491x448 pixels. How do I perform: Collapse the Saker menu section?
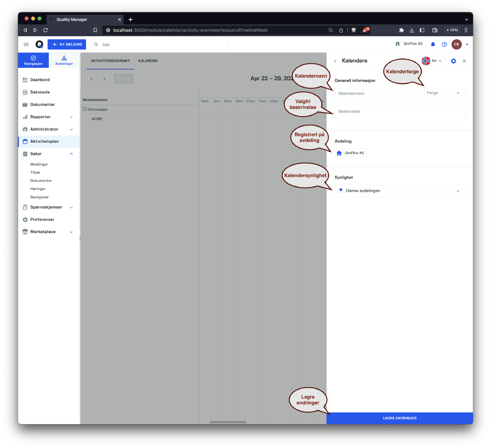(x=71, y=154)
